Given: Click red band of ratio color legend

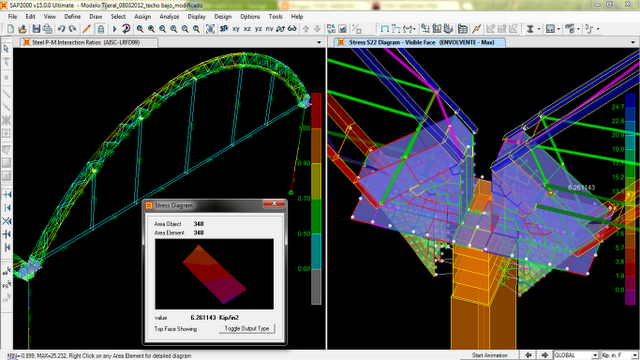Looking at the screenshot, I should [316, 111].
